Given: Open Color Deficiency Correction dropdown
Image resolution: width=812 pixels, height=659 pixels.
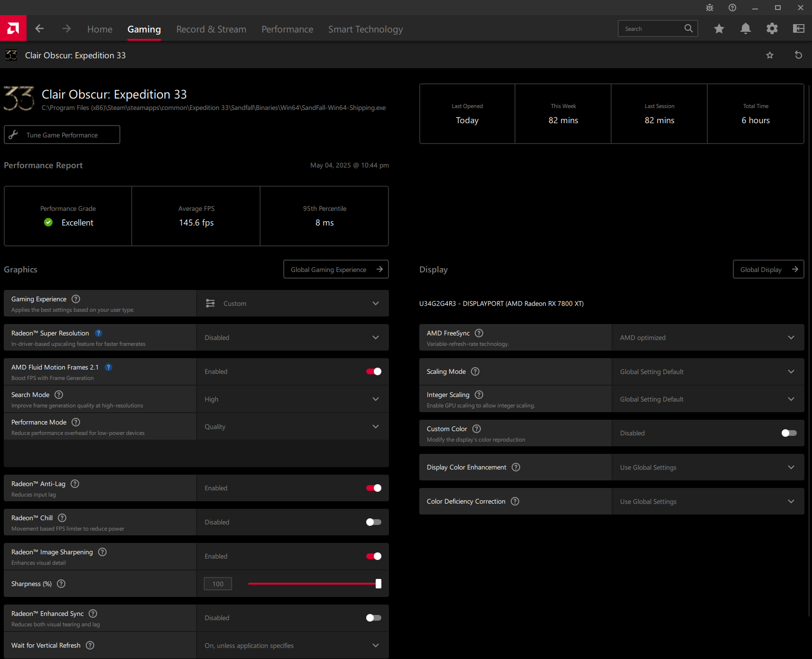Looking at the screenshot, I should pos(708,501).
